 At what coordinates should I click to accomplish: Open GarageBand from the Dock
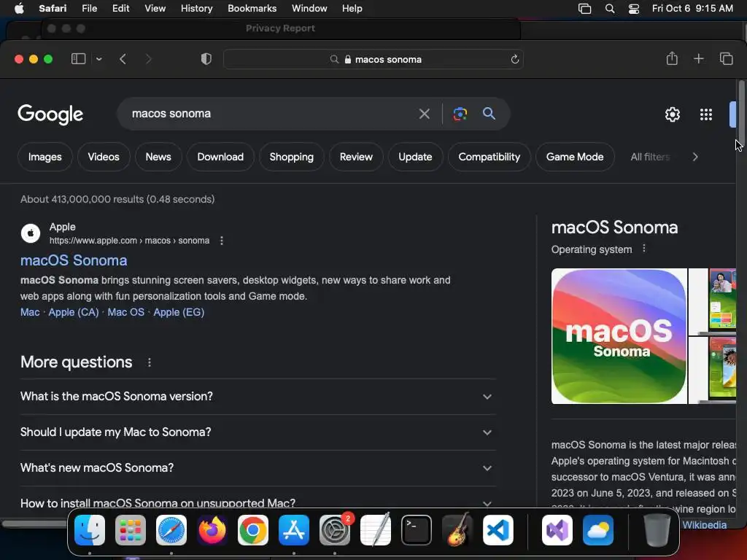click(457, 530)
